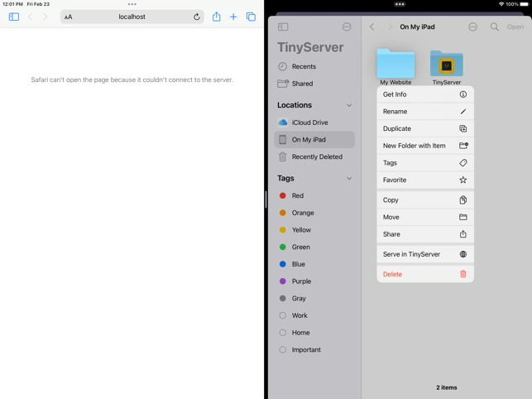Toggle the Safari sidebar icon
This screenshot has width=532, height=399.
pos(14,17)
